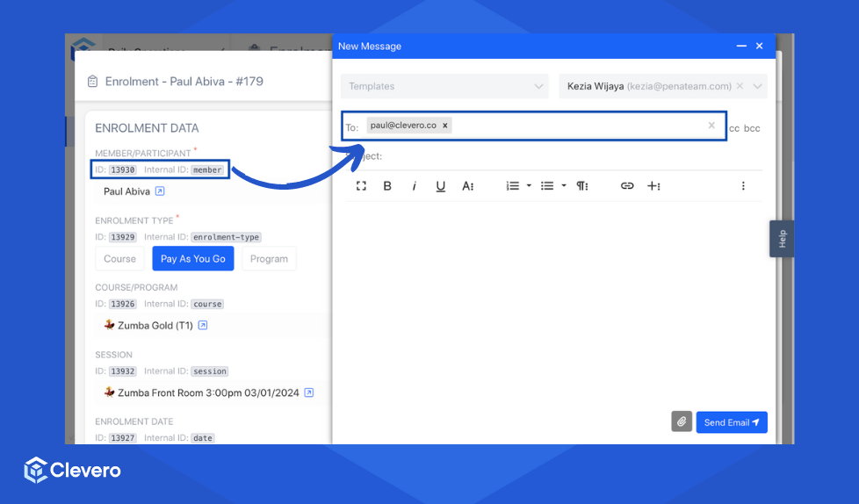The height and width of the screenshot is (504, 859).
Task: Clear Kezia Wijaya sender selection
Action: pos(740,86)
